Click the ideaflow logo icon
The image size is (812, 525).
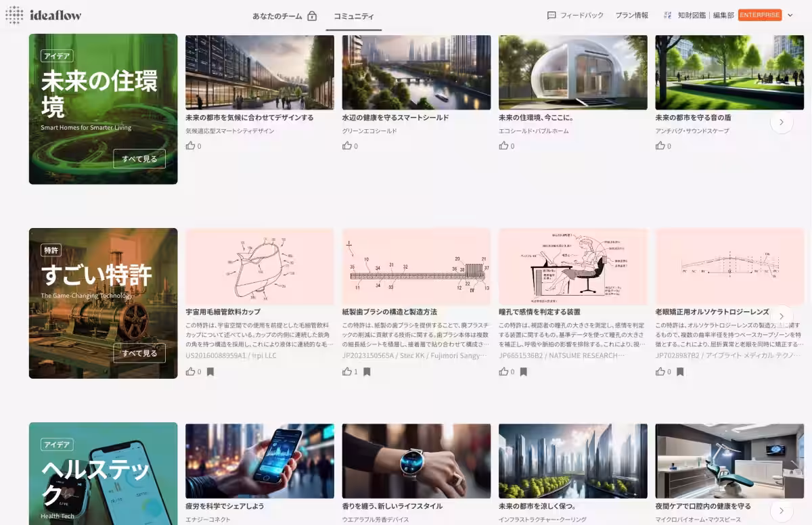(x=14, y=15)
